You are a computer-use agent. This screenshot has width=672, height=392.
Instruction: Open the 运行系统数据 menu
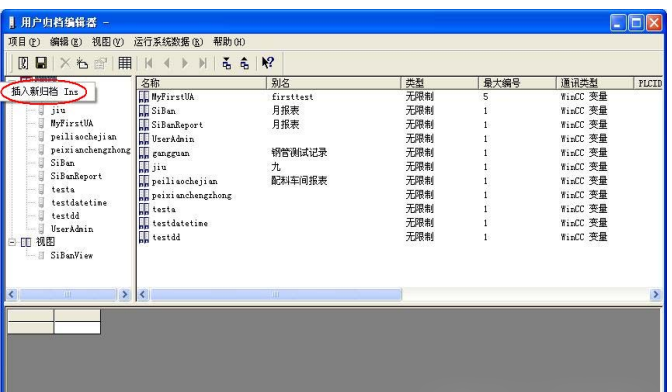[x=168, y=42]
